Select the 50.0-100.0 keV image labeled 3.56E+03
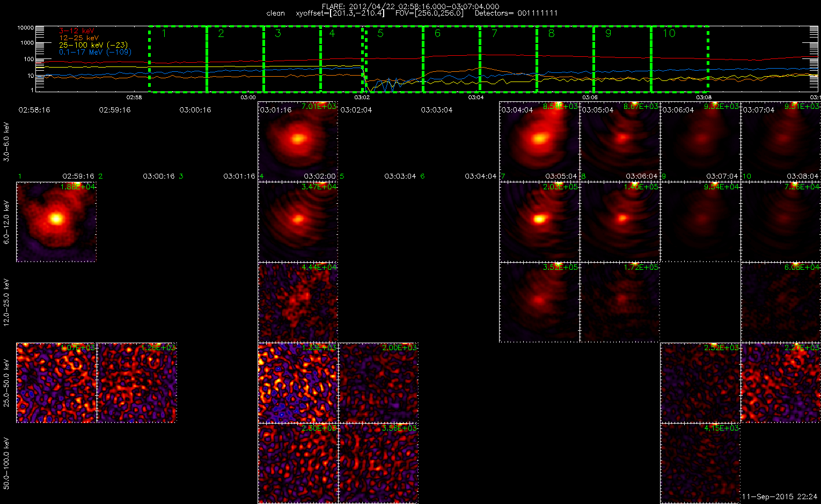821x504 pixels. (378, 463)
